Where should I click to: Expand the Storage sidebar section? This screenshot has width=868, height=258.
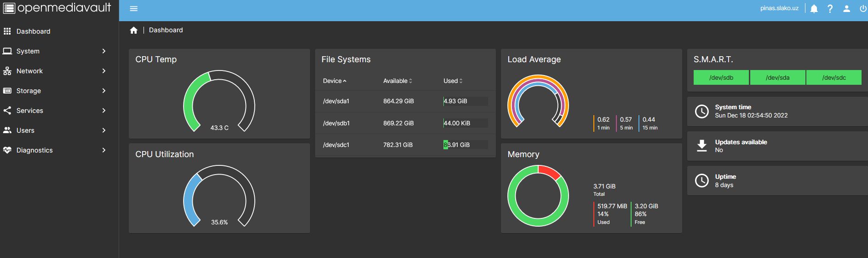[x=59, y=91]
